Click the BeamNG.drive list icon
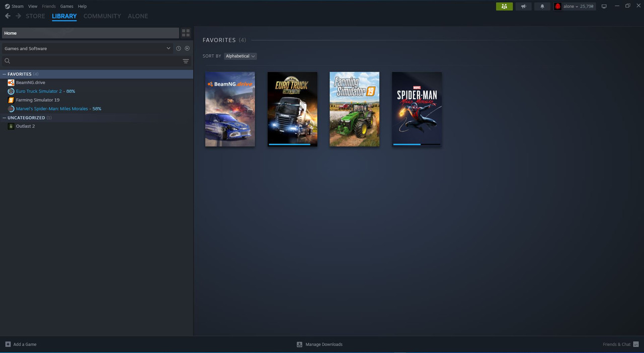 pyautogui.click(x=11, y=83)
